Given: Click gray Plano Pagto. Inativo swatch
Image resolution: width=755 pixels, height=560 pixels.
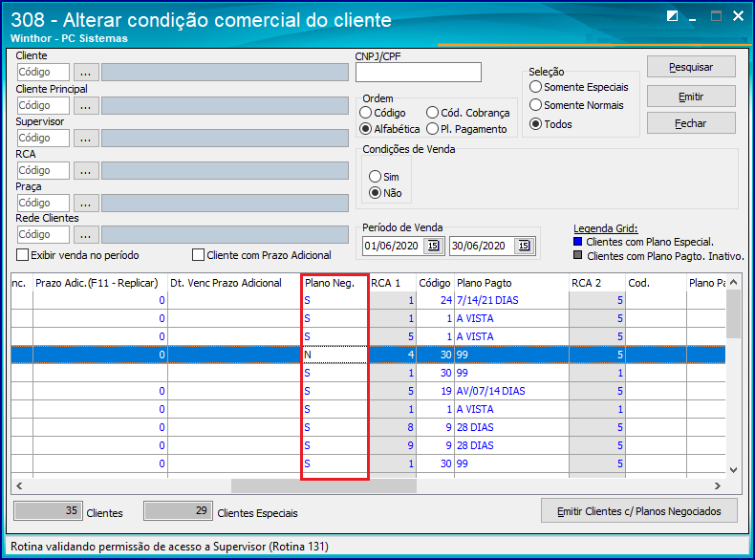Looking at the screenshot, I should coord(578,255).
